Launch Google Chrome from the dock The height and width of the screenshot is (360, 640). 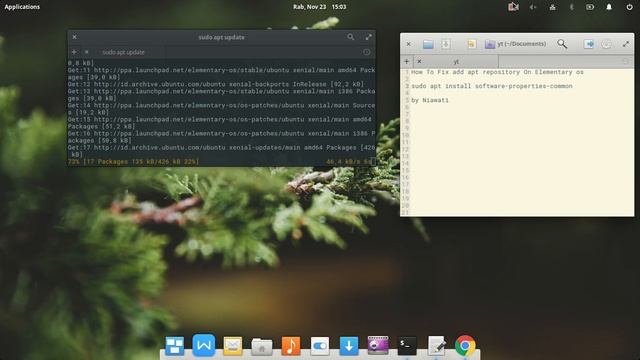point(465,346)
